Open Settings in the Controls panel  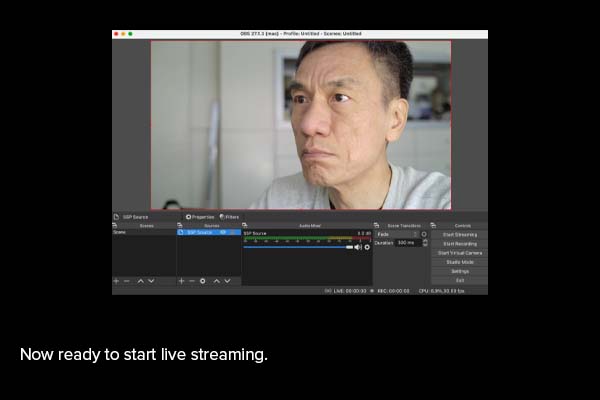click(x=459, y=271)
